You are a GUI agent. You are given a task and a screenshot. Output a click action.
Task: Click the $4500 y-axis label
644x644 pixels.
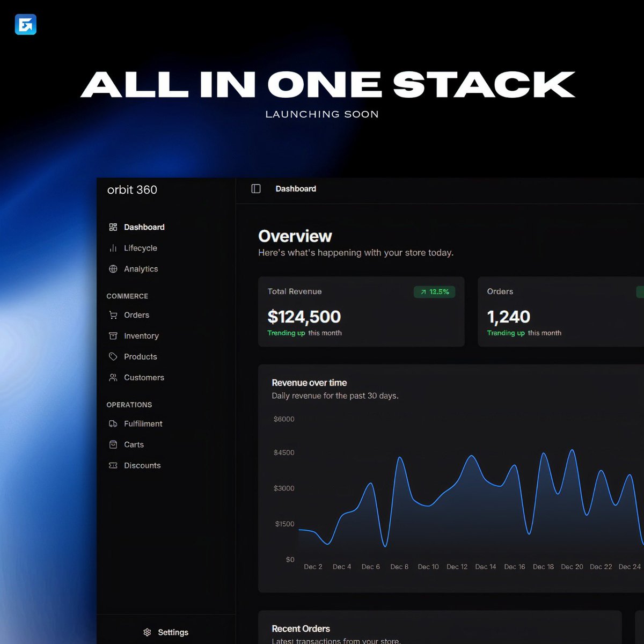point(284,452)
